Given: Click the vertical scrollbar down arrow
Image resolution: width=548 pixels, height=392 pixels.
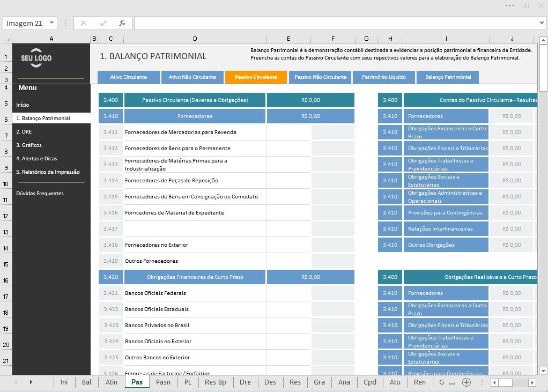Looking at the screenshot, I should pos(543,371).
